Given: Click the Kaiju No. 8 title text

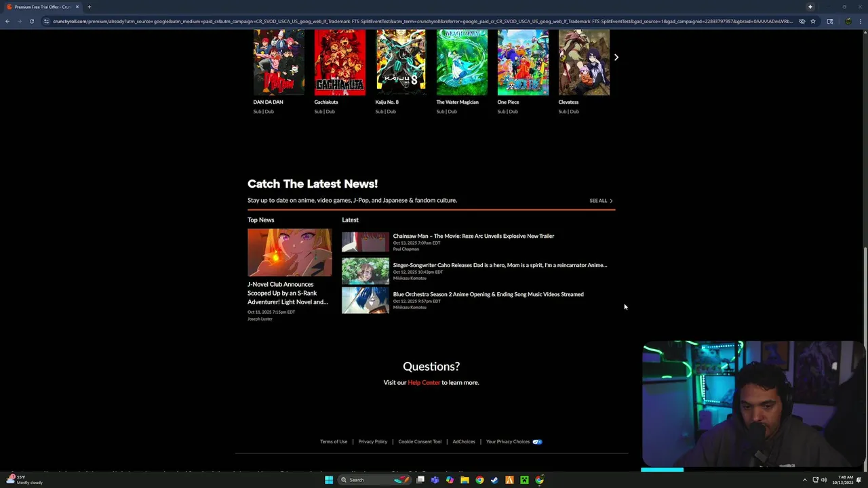Looking at the screenshot, I should [387, 102].
